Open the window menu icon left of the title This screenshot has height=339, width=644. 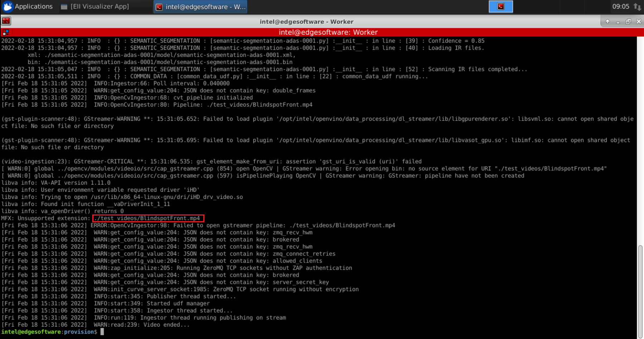[6, 21]
